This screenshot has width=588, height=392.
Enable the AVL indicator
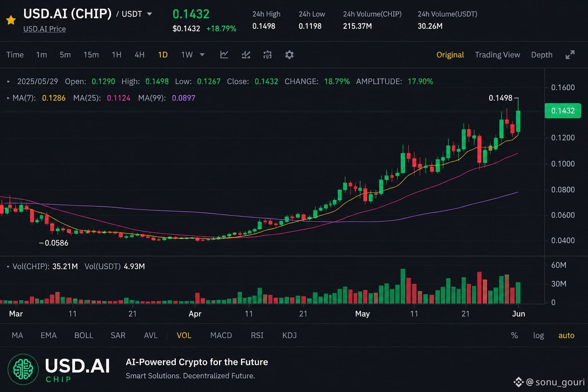pyautogui.click(x=151, y=335)
